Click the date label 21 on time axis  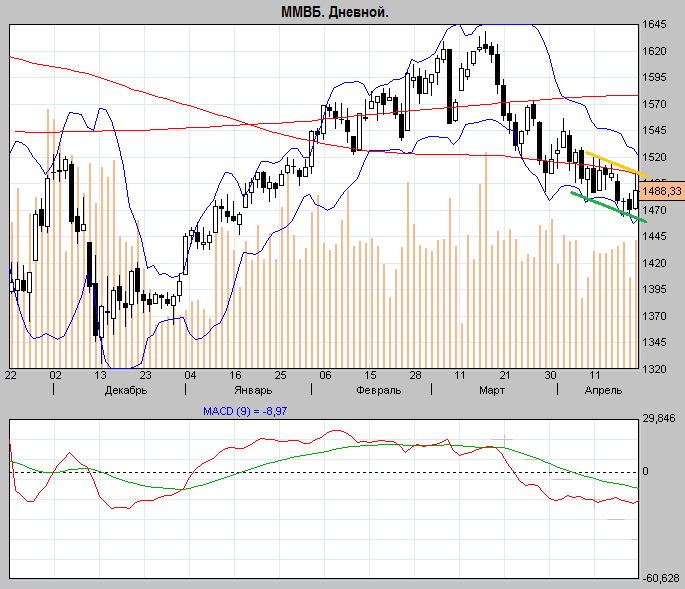click(x=505, y=375)
